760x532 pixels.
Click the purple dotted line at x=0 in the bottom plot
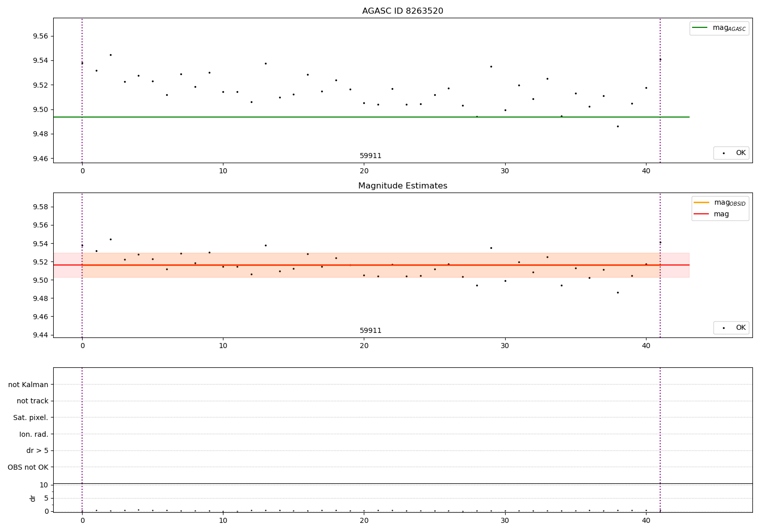[x=82, y=440]
